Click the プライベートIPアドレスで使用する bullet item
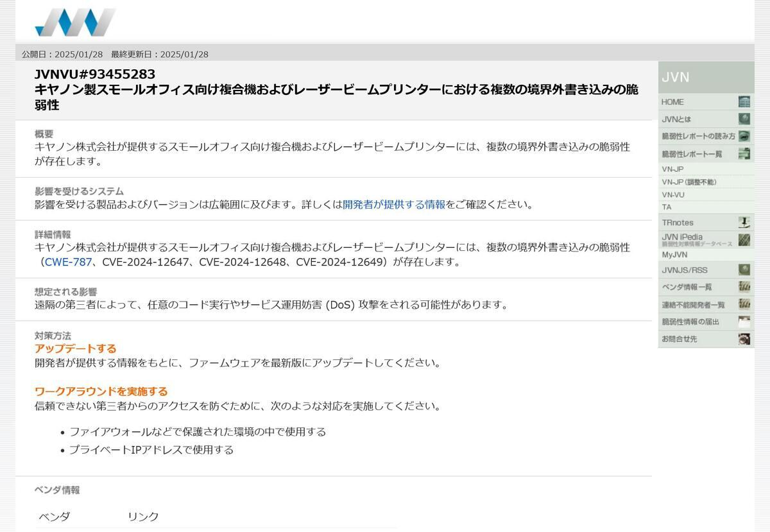This screenshot has height=532, width=770. [x=151, y=450]
